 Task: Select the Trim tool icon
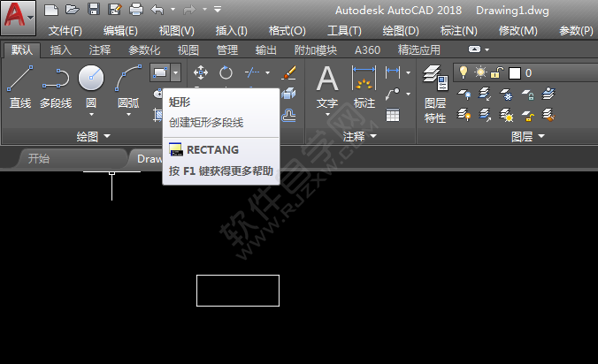[252, 72]
